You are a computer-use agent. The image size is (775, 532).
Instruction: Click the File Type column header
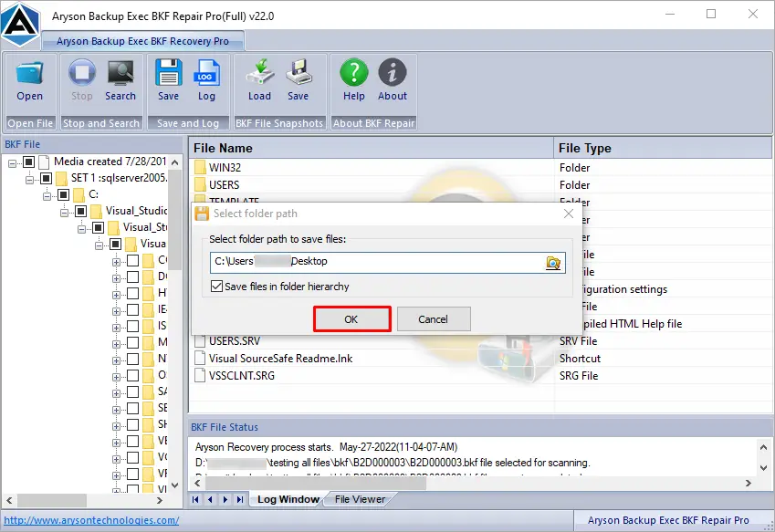coord(663,148)
